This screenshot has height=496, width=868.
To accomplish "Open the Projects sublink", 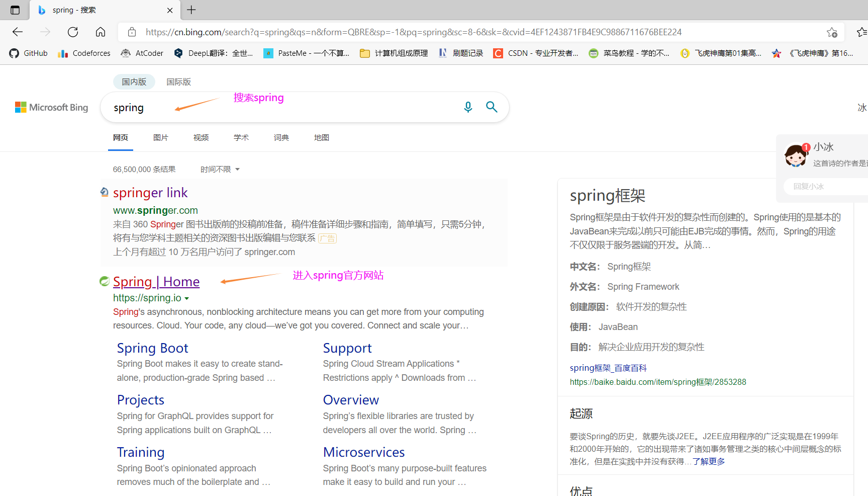I will coord(141,400).
